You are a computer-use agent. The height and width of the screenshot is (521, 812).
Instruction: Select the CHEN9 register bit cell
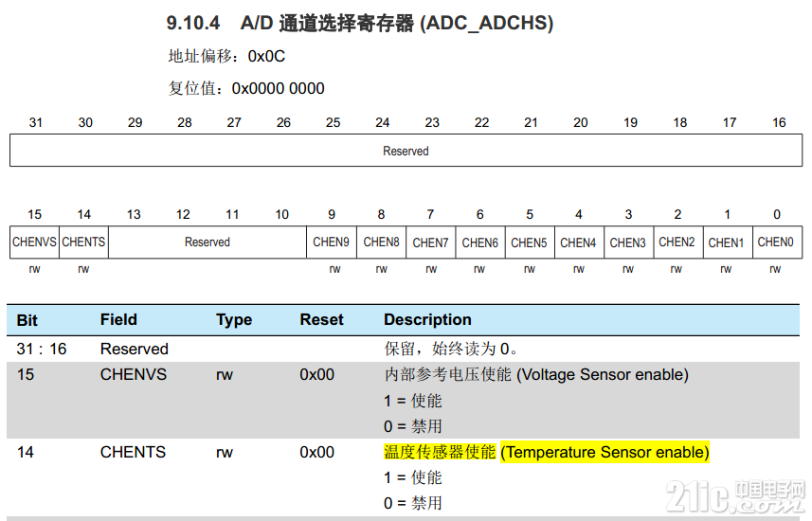pyautogui.click(x=332, y=242)
